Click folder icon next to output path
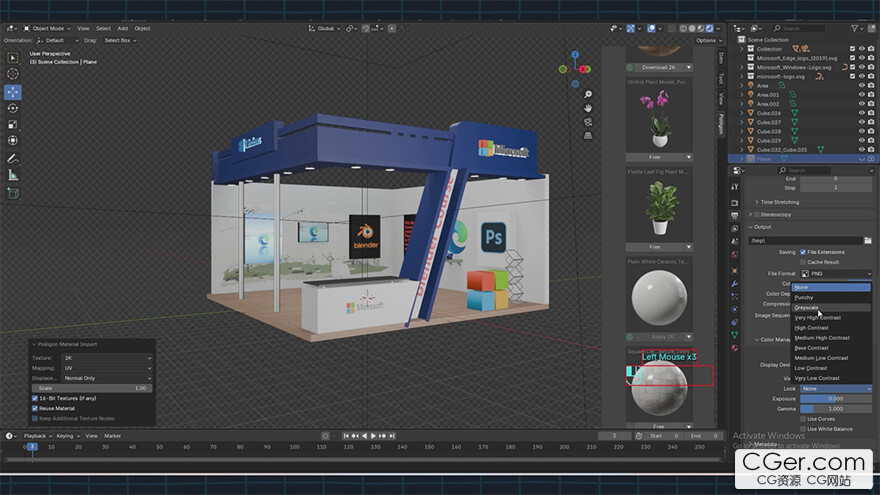 coord(868,241)
